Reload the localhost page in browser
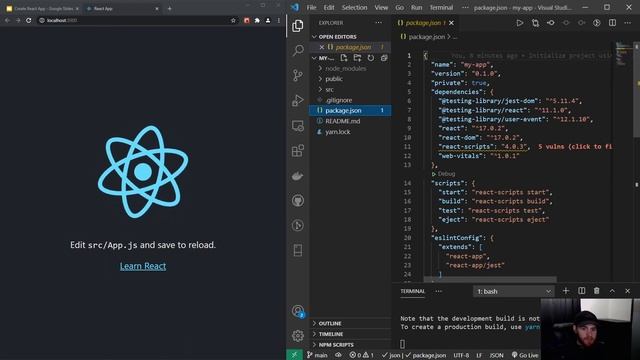The height and width of the screenshot is (360, 640). point(29,20)
